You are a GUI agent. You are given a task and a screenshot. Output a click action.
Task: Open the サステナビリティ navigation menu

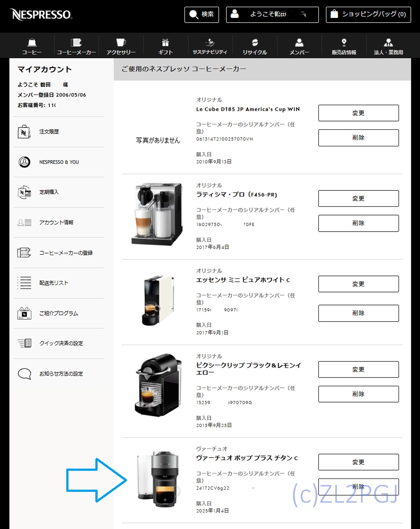click(x=210, y=46)
